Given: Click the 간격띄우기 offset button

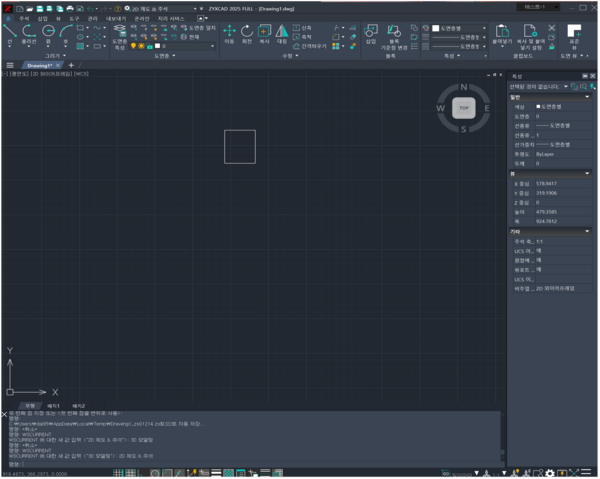Looking at the screenshot, I should coord(310,46).
